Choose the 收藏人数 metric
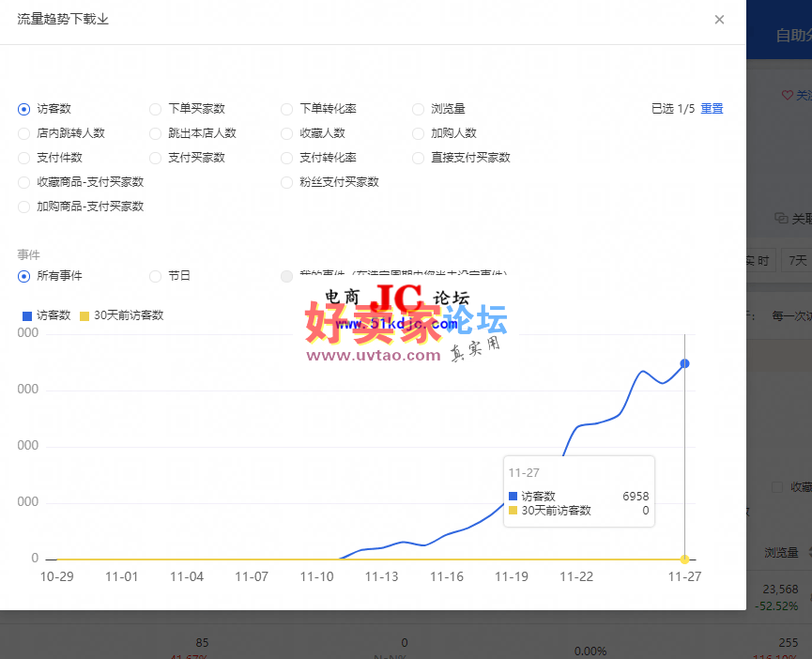The width and height of the screenshot is (812, 659). (x=287, y=133)
